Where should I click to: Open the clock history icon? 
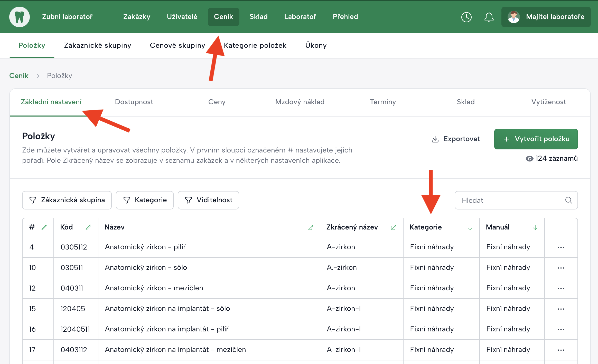466,17
